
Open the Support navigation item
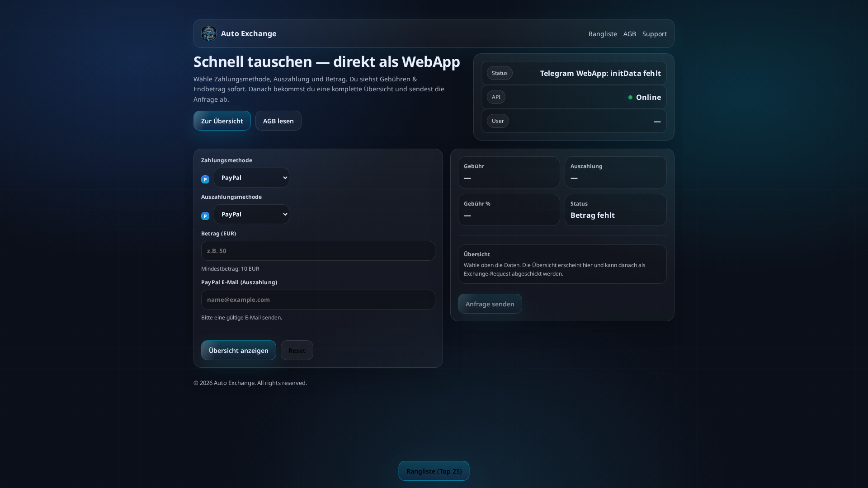[654, 33]
